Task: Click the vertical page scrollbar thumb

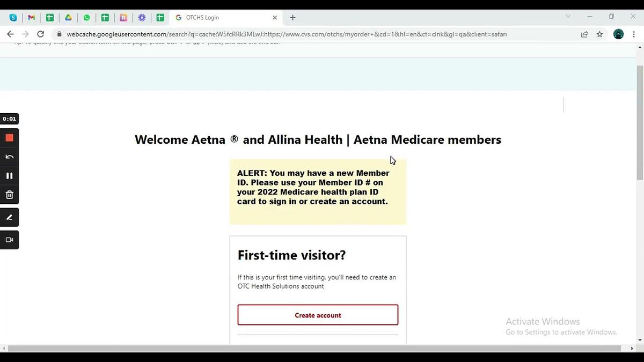Action: 640,122
